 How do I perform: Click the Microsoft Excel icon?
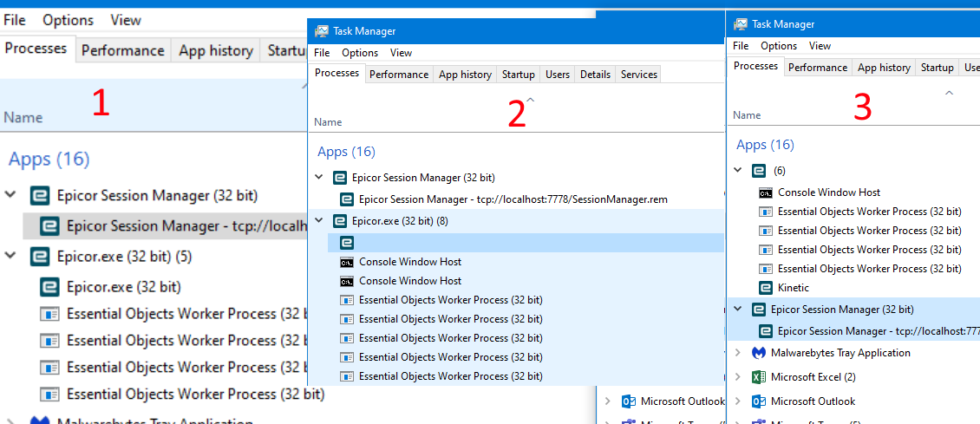(x=759, y=377)
